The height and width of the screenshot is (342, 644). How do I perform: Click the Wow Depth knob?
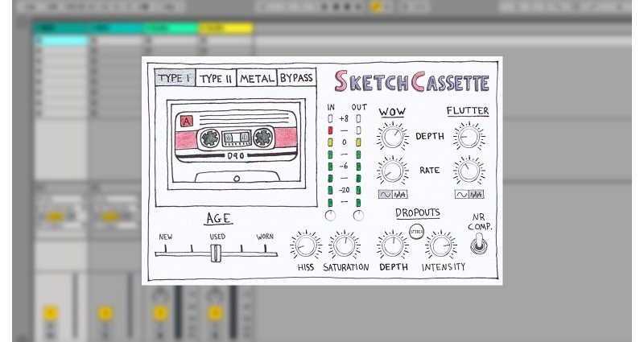393,136
